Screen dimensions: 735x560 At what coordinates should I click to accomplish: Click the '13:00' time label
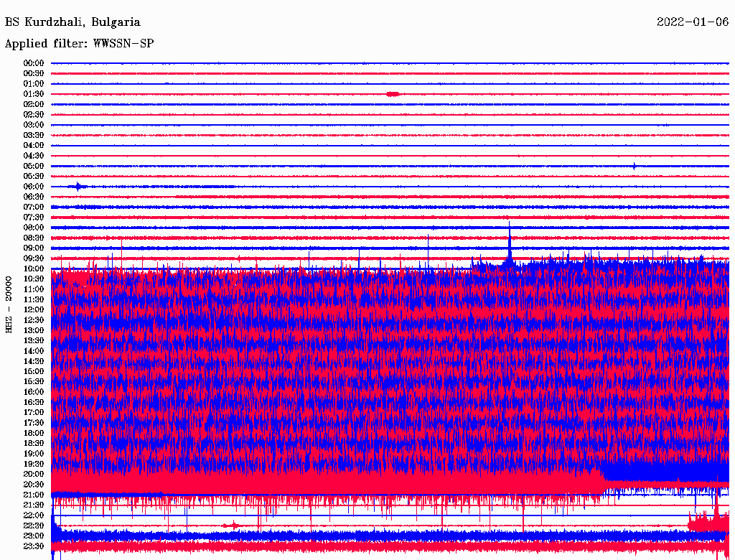(34, 330)
